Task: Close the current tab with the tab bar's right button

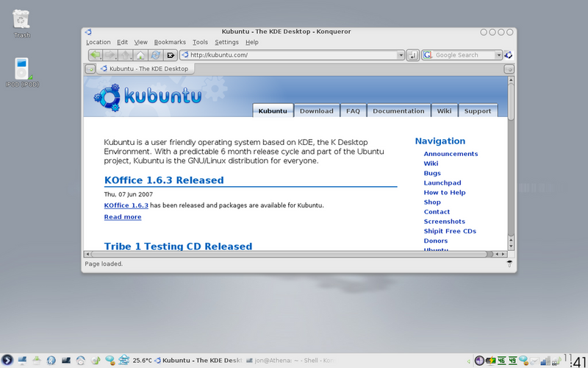Action: point(509,69)
